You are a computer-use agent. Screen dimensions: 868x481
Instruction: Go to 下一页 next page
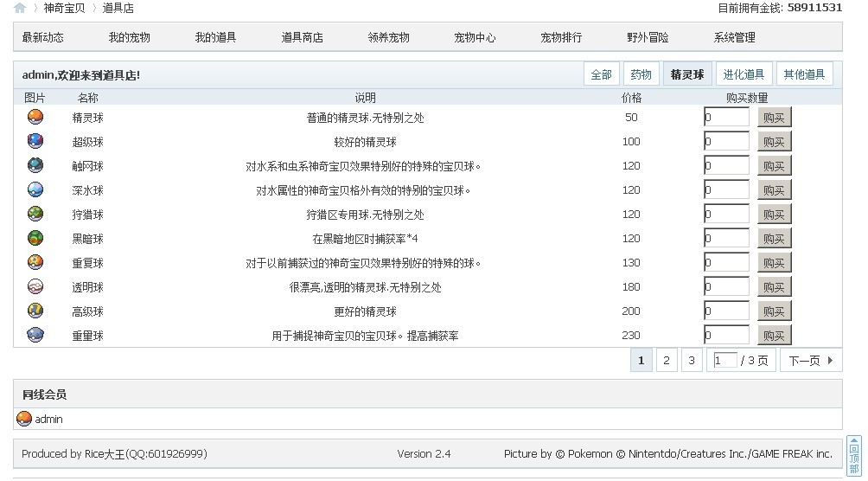(811, 360)
